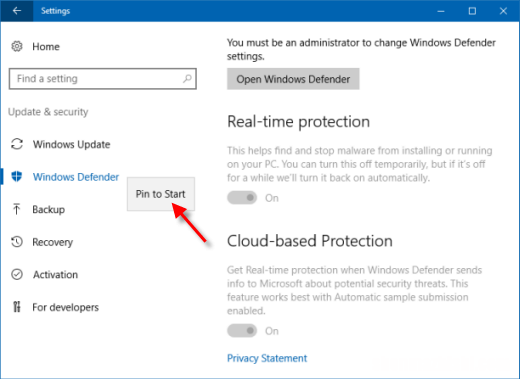Click Open Windows Defender button

[293, 79]
